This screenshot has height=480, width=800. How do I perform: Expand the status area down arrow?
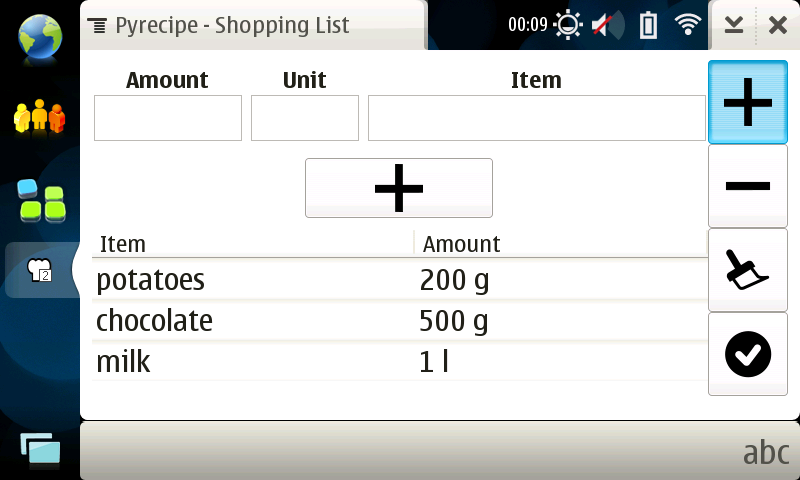pos(734,25)
